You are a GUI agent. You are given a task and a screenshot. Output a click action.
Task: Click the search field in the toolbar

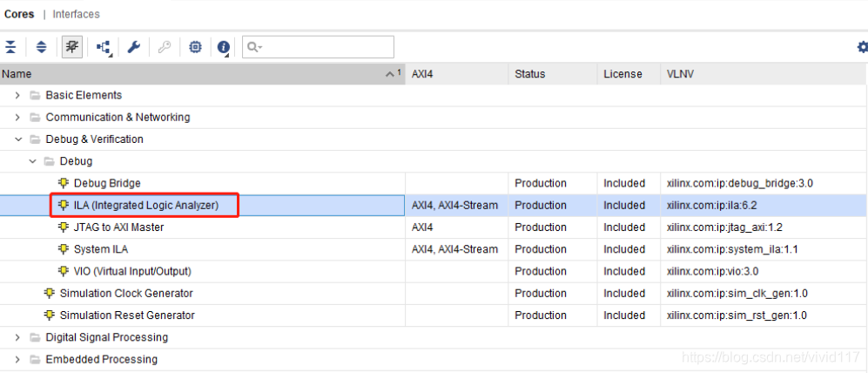pyautogui.click(x=319, y=47)
